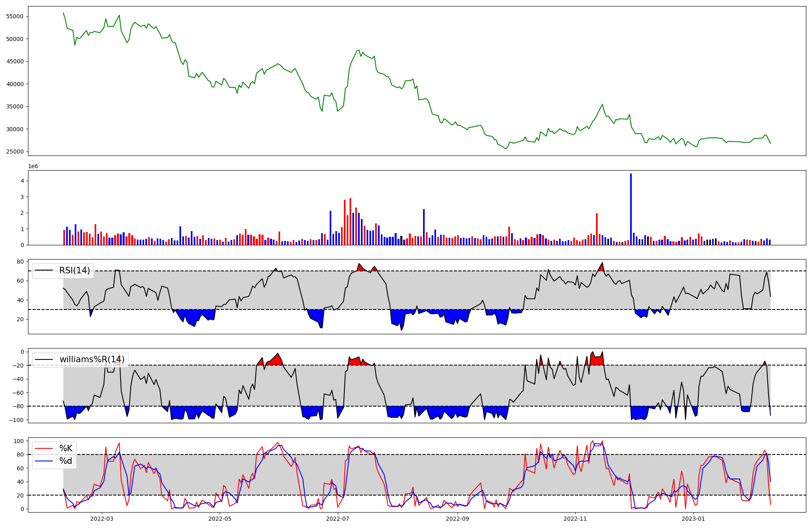Click the %d legend entry
Image resolution: width=812 pixels, height=528 pixels.
[x=66, y=461]
